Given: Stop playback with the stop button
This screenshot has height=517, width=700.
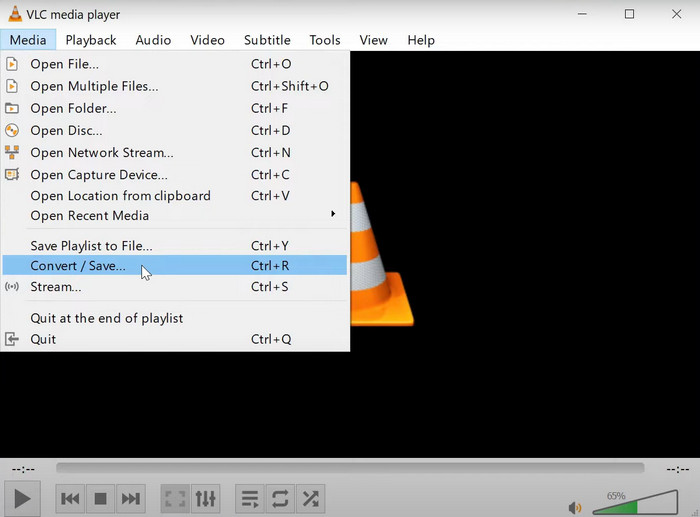Looking at the screenshot, I should point(100,498).
